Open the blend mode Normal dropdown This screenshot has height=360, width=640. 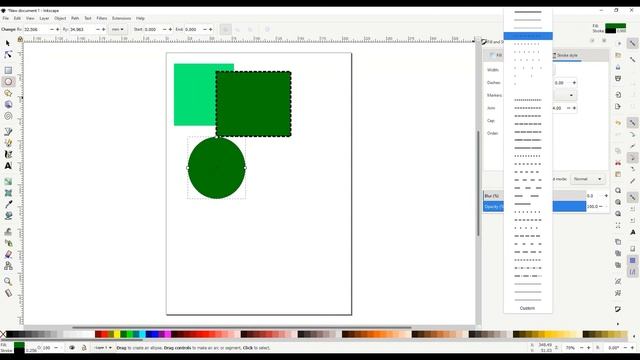(x=587, y=179)
